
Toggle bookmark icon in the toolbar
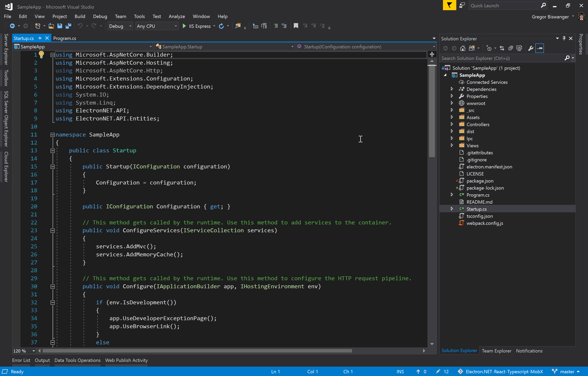(296, 26)
